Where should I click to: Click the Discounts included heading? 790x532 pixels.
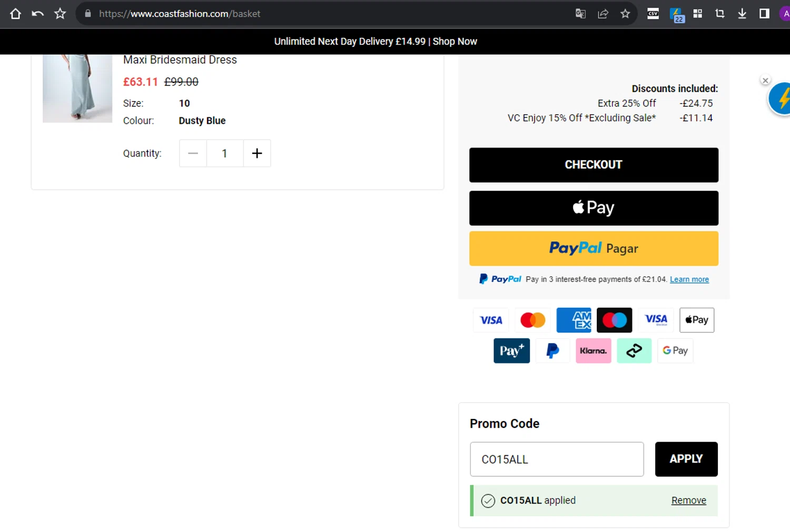pyautogui.click(x=675, y=89)
